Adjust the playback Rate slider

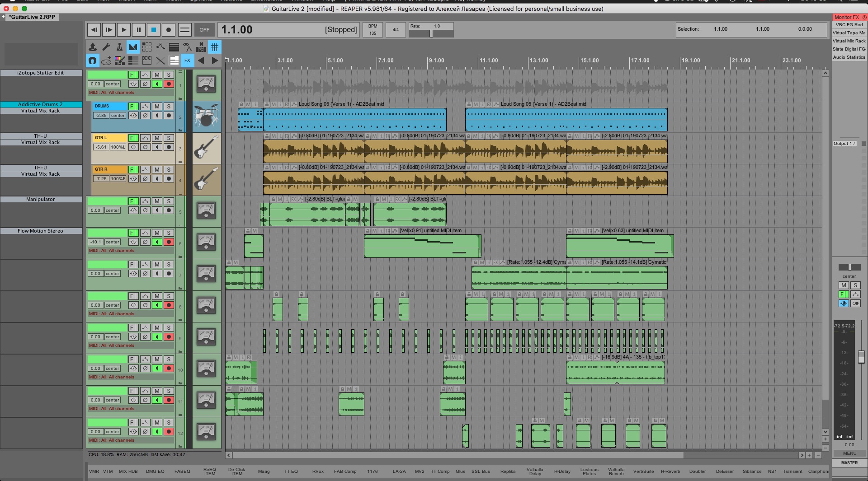(x=431, y=33)
